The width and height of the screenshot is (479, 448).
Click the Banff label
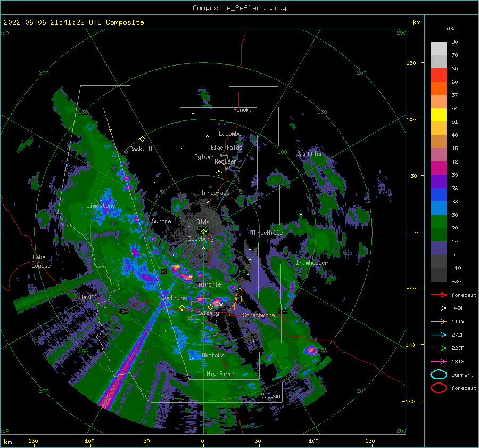pyautogui.click(x=88, y=297)
